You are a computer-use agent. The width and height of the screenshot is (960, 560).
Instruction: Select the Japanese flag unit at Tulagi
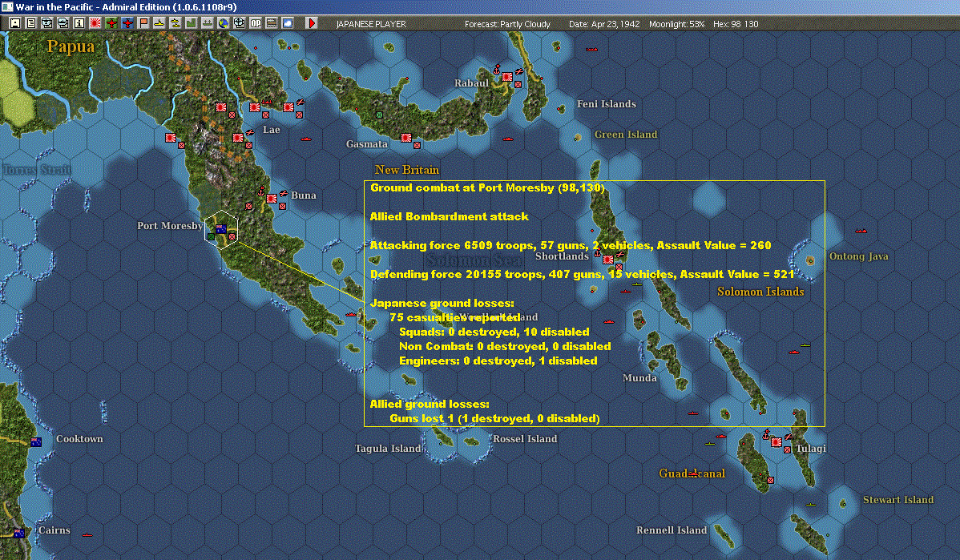776,442
